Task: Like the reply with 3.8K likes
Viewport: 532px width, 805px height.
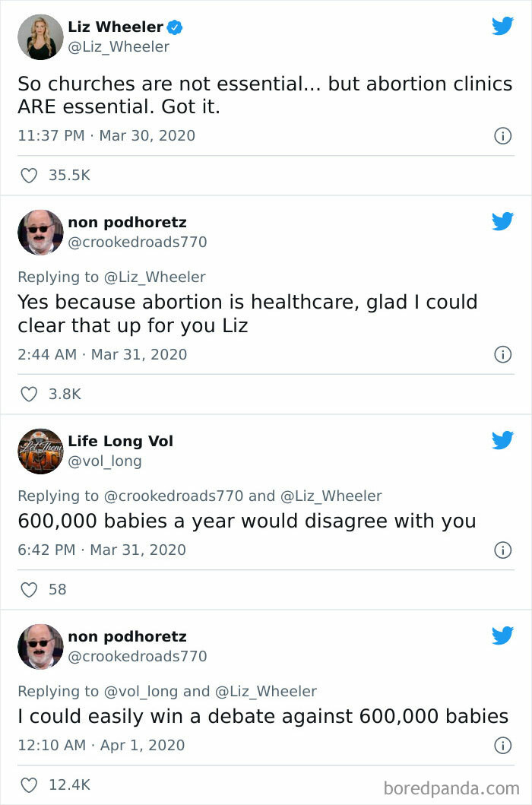Action: [29, 394]
